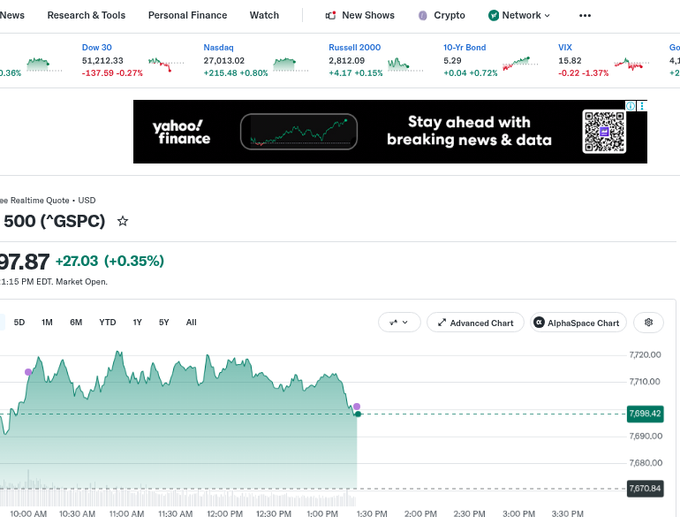Select the 1M chart range
Screen dimensions: 680x517
[47, 322]
